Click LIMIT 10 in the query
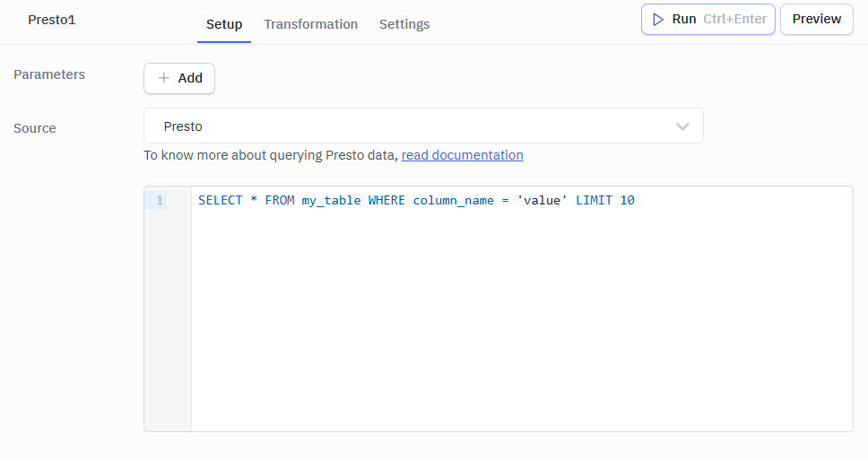The width and height of the screenshot is (868, 460). coord(605,200)
